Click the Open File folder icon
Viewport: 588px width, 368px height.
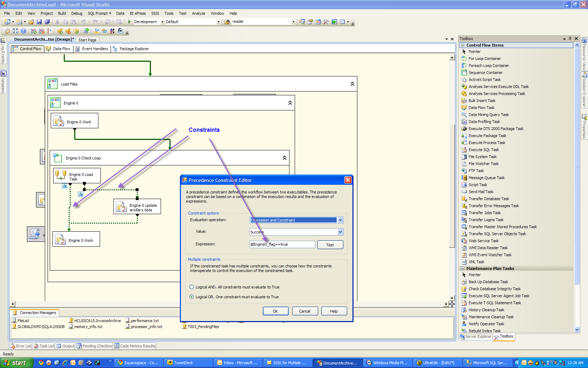(31, 22)
